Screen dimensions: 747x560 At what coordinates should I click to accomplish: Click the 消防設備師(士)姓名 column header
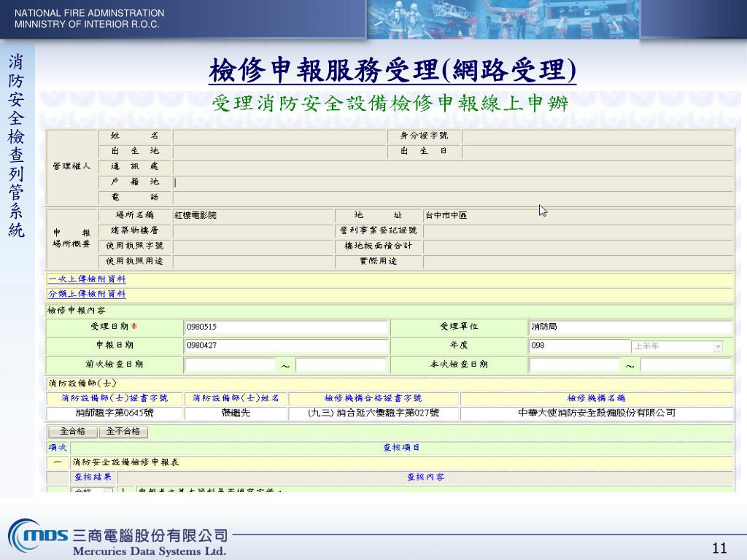236,398
